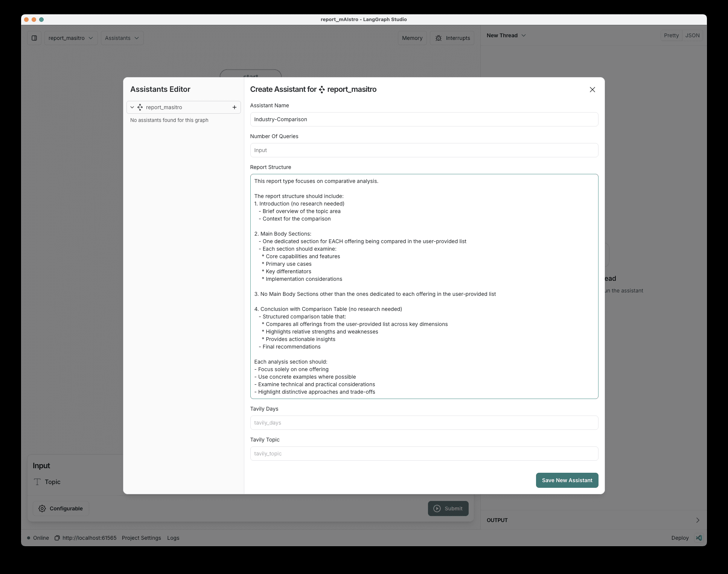Expand the Assistants dropdown menu
The width and height of the screenshot is (728, 574).
(x=122, y=37)
